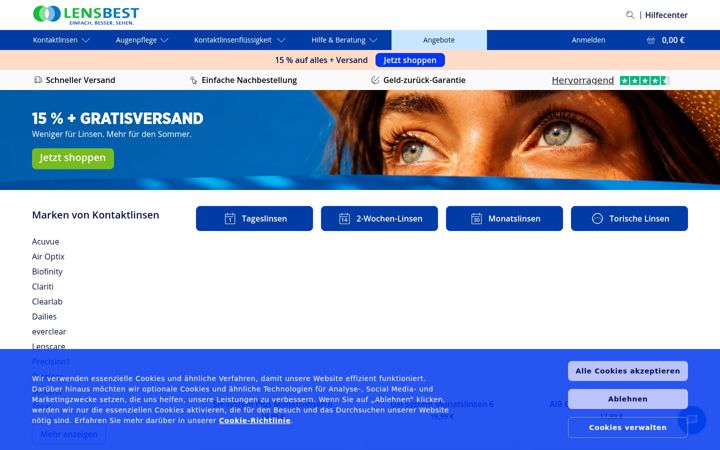Click the Geld-zurück-Garantie checkmark icon
The width and height of the screenshot is (720, 450).
(x=375, y=80)
